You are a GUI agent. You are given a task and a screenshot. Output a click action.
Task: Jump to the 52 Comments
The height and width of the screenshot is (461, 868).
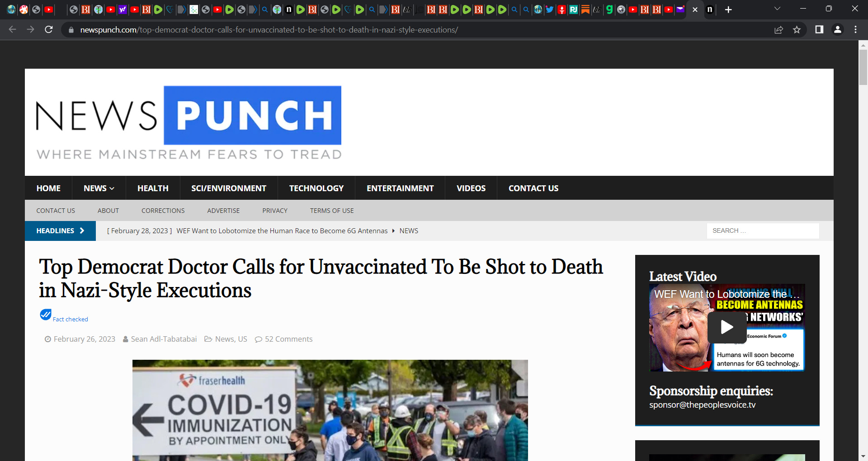tap(288, 339)
